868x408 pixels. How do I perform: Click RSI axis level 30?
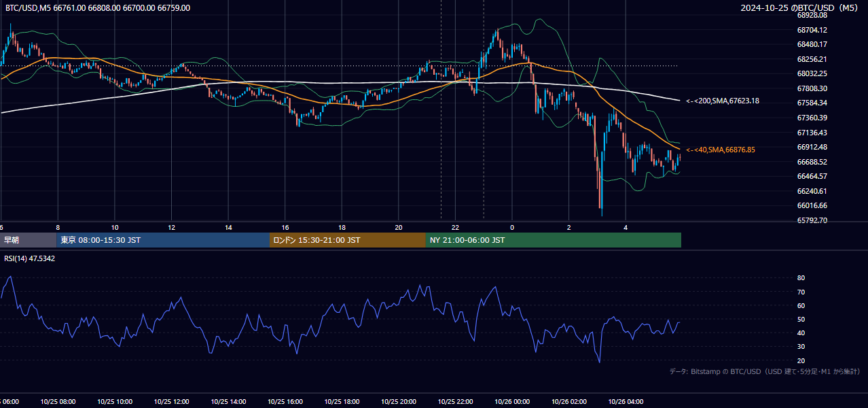point(801,347)
